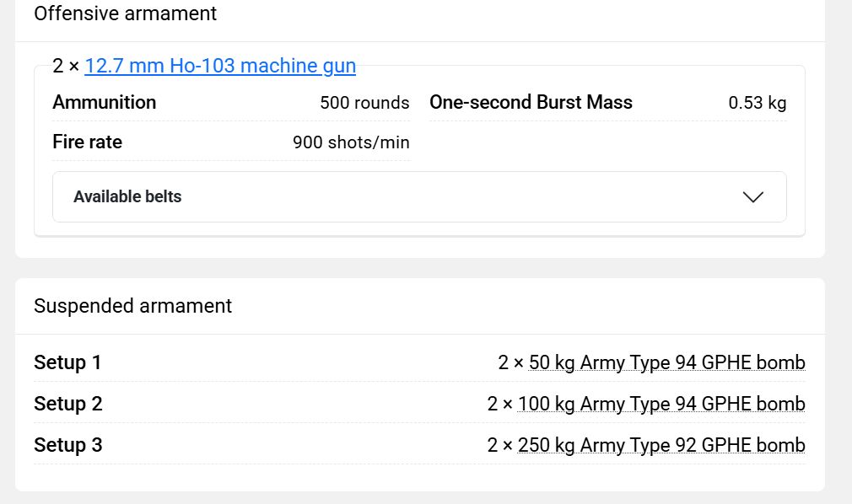Click the 500 rounds value
The image size is (852, 504).
364,103
